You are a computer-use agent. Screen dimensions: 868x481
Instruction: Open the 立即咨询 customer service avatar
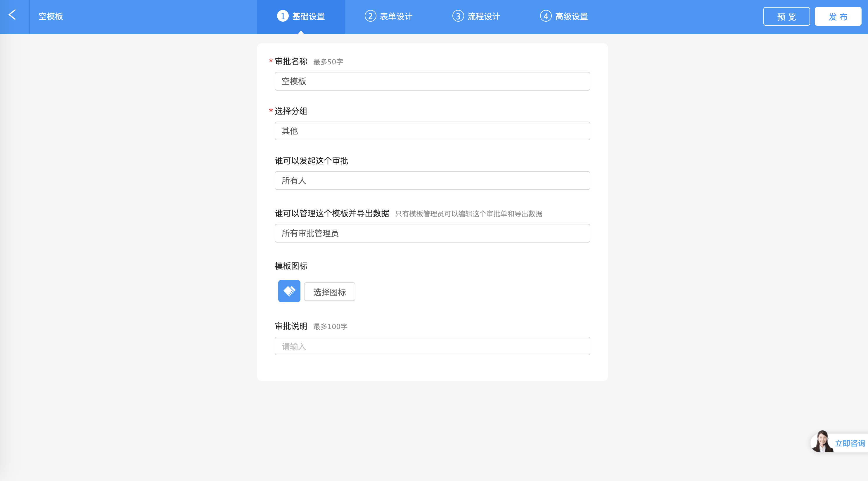point(822,442)
